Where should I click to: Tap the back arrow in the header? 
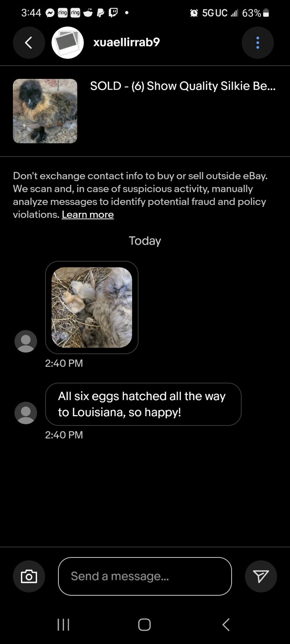pos(29,43)
